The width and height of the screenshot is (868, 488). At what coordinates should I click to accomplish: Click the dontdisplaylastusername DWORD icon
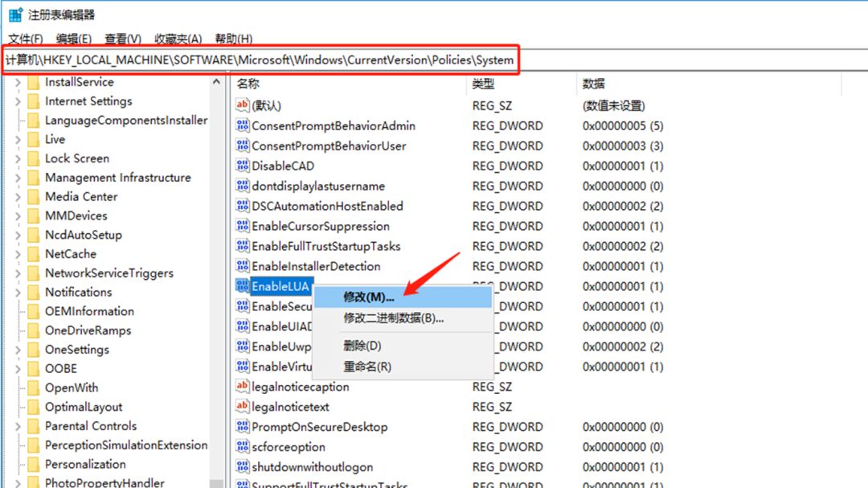[242, 185]
